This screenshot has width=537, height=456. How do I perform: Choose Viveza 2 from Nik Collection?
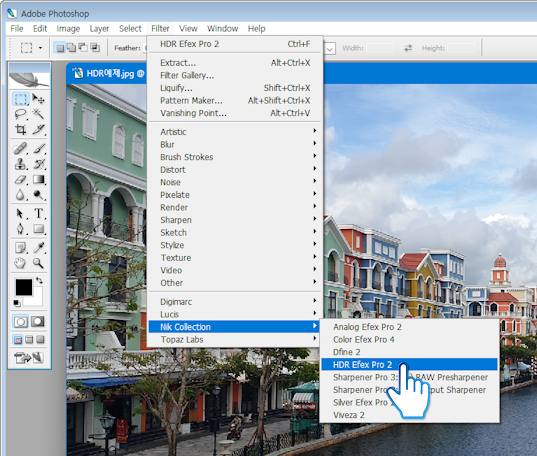point(409,415)
